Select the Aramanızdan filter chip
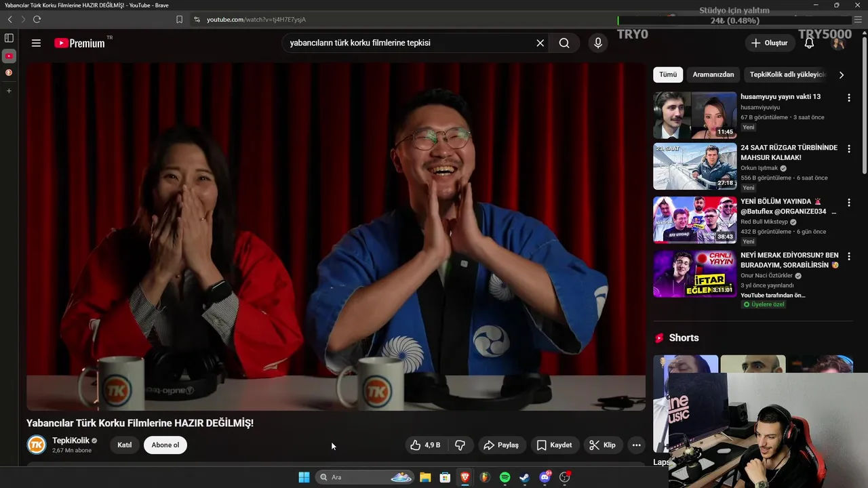868x488 pixels. [x=713, y=75]
